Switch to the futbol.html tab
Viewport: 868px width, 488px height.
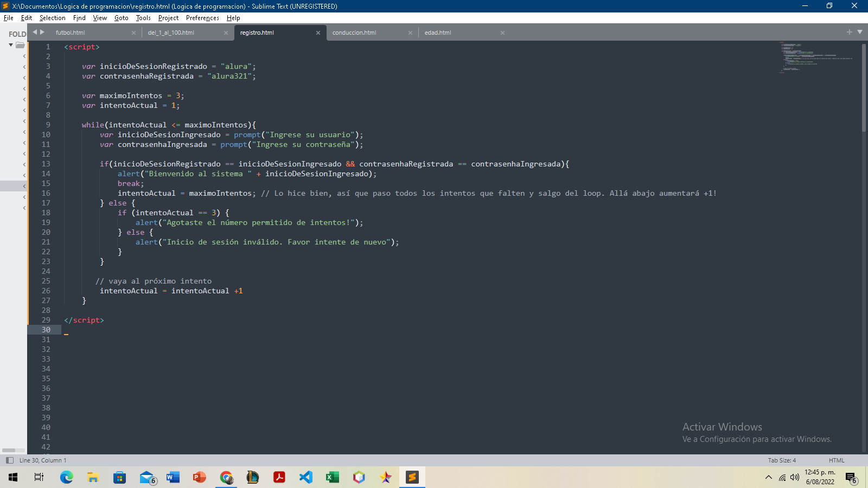click(x=71, y=33)
